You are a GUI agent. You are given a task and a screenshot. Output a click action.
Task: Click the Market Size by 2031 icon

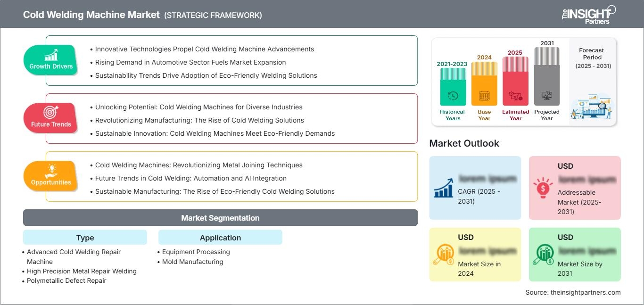[543, 255]
